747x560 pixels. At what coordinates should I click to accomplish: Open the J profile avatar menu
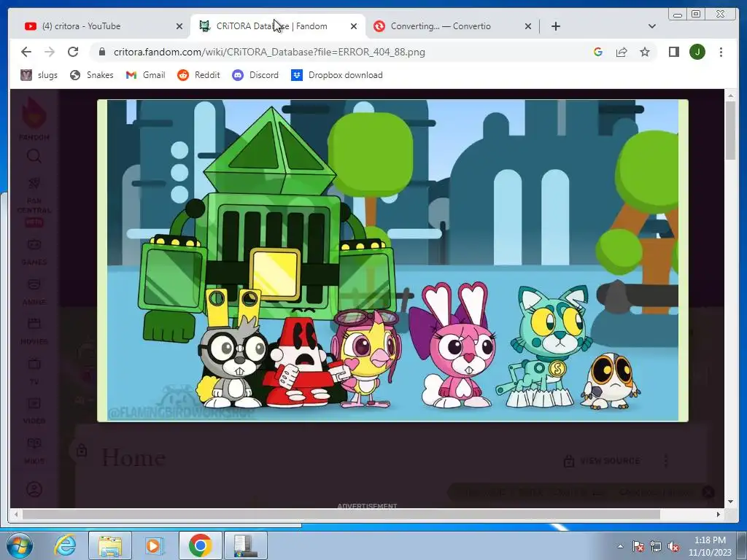point(697,52)
